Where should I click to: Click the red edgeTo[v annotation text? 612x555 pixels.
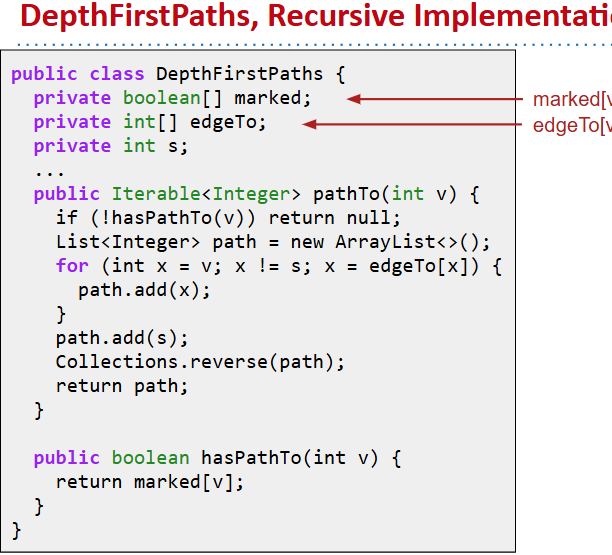pyautogui.click(x=571, y=124)
